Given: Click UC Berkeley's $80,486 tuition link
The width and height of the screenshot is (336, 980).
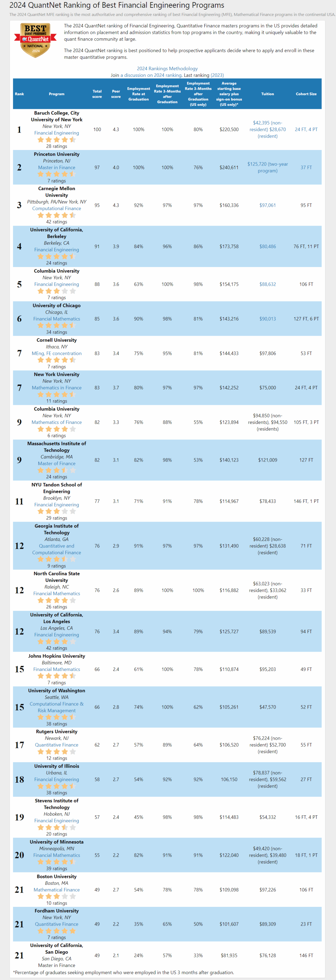Looking at the screenshot, I should [x=268, y=246].
